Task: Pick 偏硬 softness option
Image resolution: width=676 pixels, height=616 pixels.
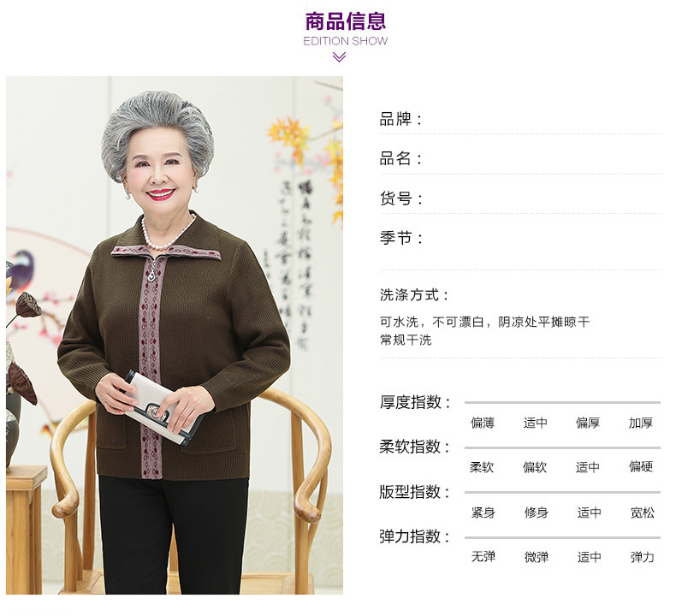Action: click(x=641, y=466)
